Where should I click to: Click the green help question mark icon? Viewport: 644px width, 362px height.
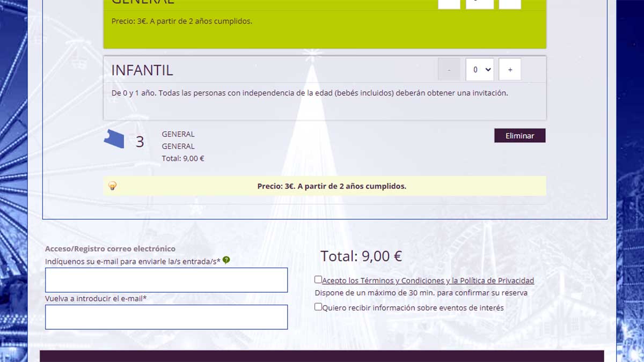coord(226,260)
